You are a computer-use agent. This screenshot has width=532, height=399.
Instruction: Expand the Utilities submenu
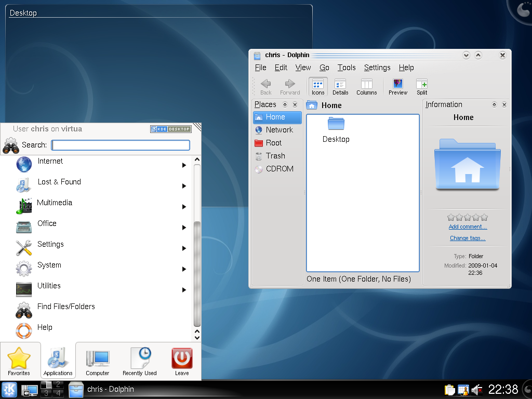point(184,290)
